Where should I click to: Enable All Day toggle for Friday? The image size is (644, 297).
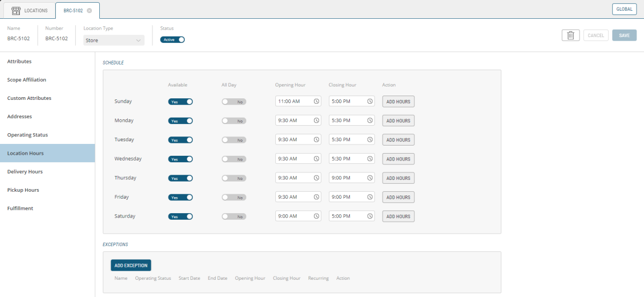(234, 198)
